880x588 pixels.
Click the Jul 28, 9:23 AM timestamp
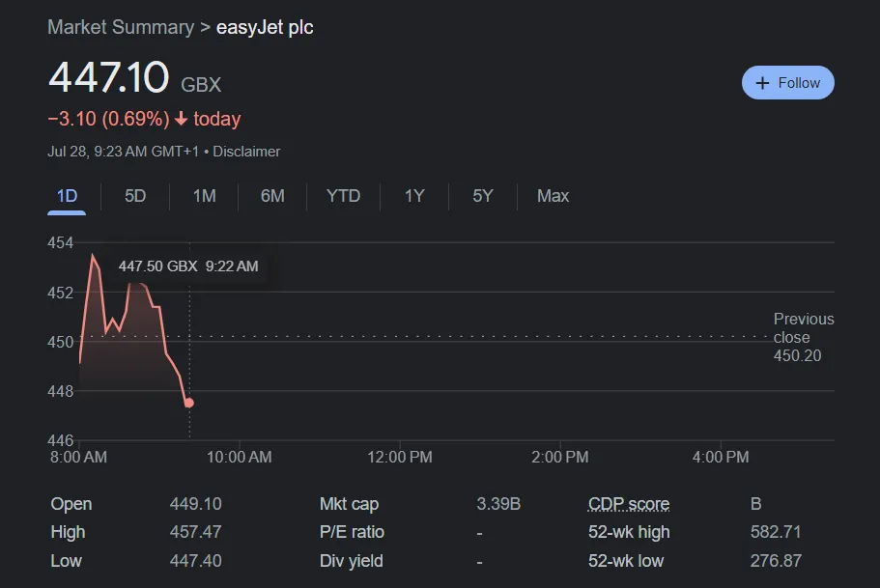tap(123, 152)
